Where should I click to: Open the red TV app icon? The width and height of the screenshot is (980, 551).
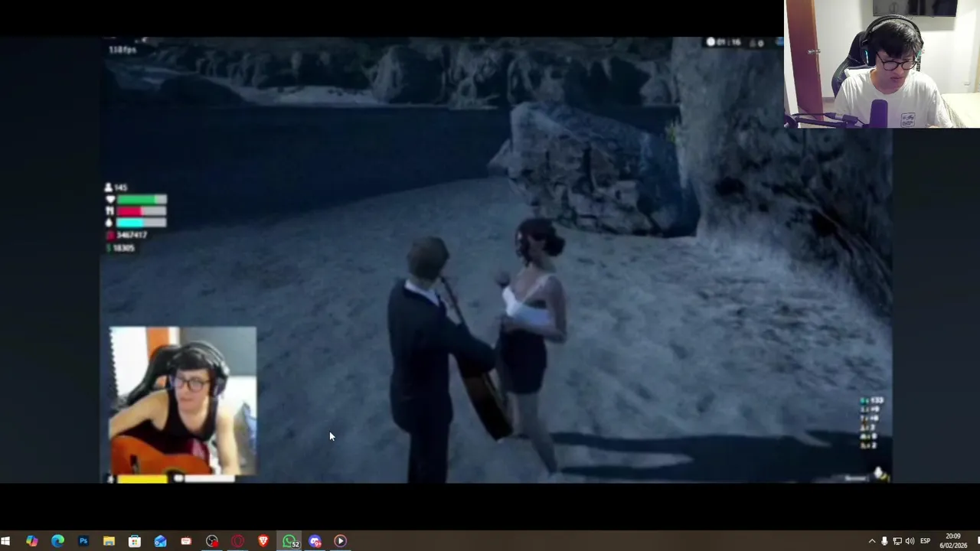[186, 541]
